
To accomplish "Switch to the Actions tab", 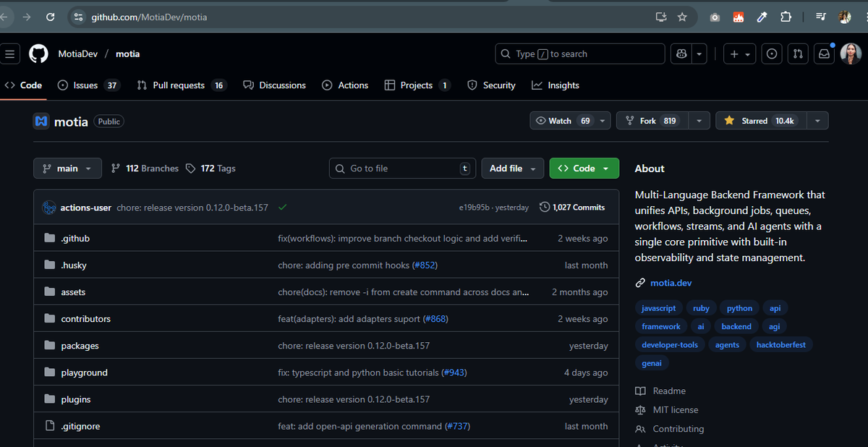I will 345,85.
